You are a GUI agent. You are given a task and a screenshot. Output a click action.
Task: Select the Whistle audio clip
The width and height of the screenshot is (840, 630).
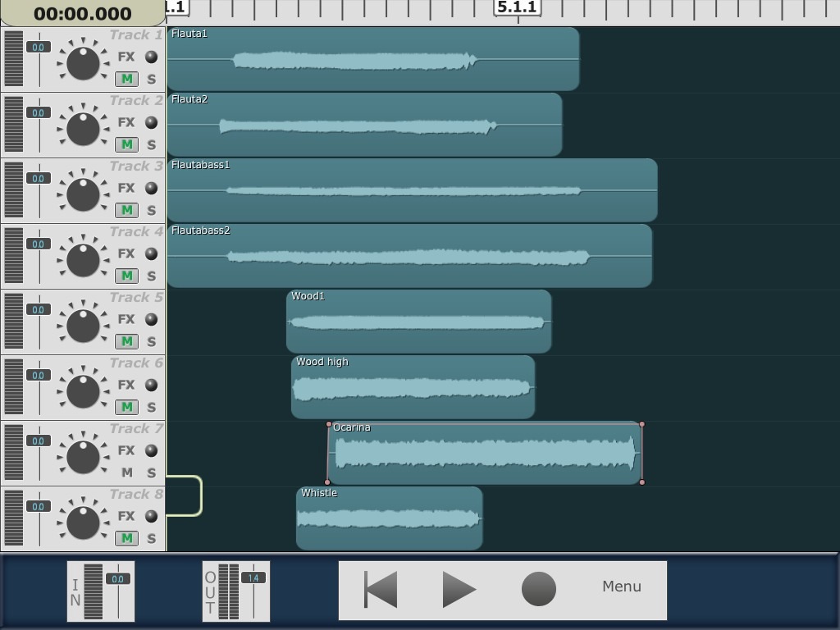pyautogui.click(x=390, y=518)
